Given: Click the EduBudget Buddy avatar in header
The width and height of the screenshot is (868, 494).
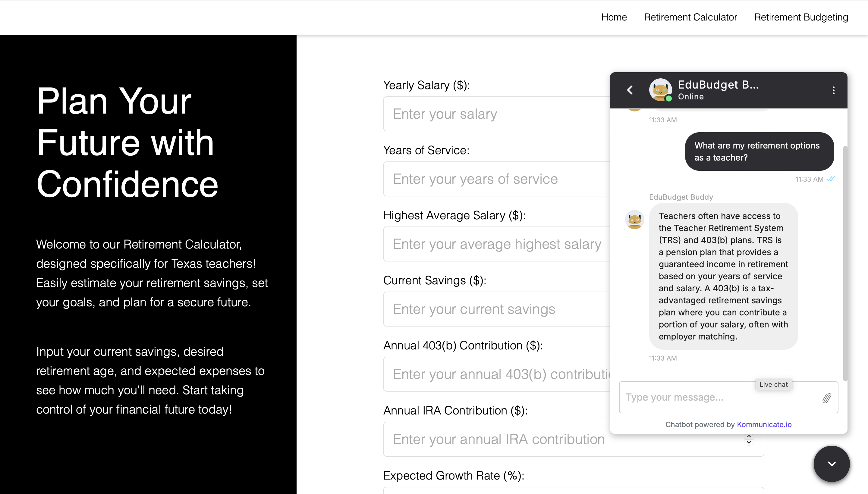Looking at the screenshot, I should click(660, 90).
